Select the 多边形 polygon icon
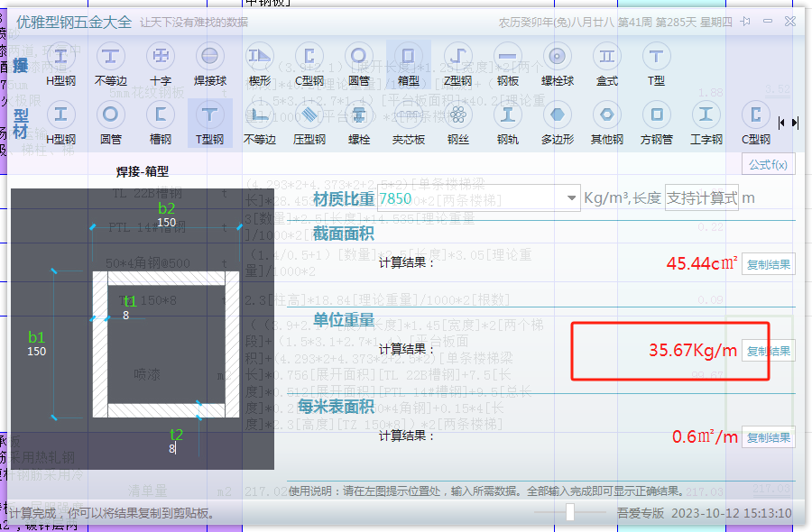812x532 pixels. pyautogui.click(x=558, y=124)
